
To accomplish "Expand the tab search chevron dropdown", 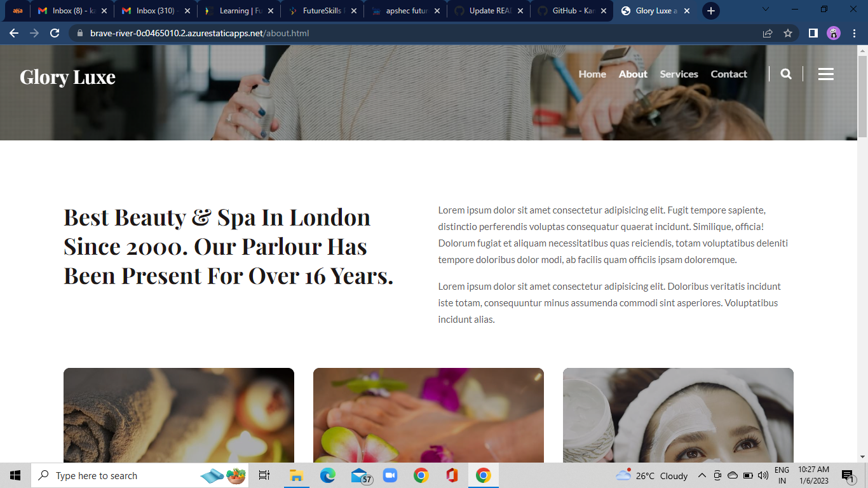I will 765,9.
